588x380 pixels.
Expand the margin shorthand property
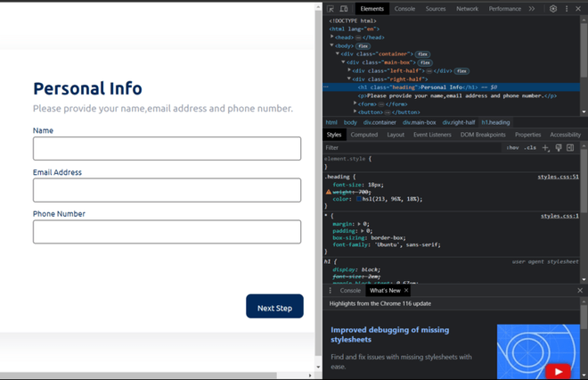click(x=359, y=224)
